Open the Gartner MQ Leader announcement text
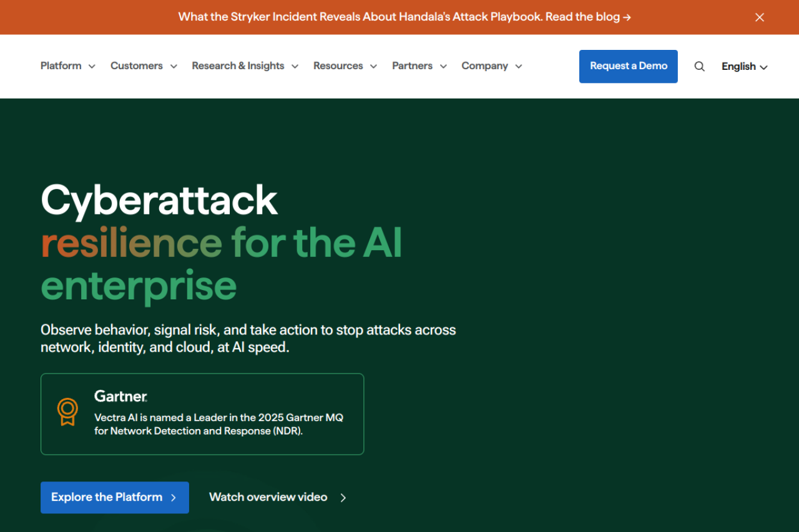 [x=219, y=424]
